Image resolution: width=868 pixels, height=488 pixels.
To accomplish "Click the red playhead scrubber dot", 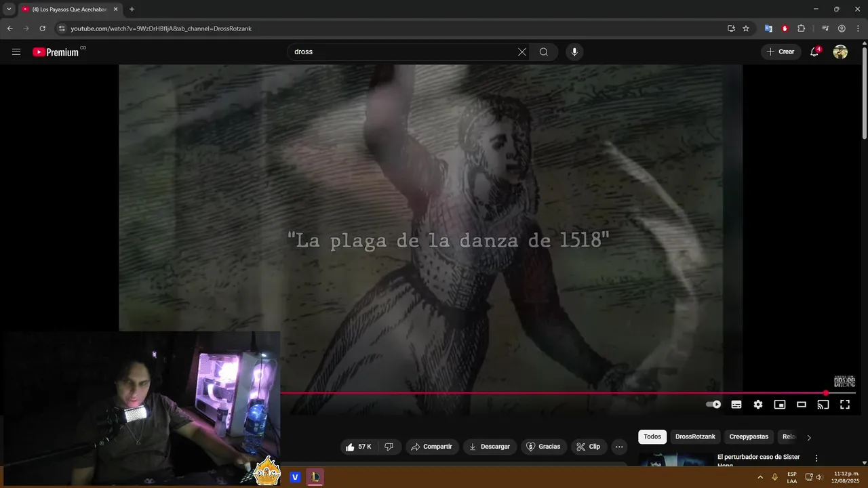I will coord(826,393).
